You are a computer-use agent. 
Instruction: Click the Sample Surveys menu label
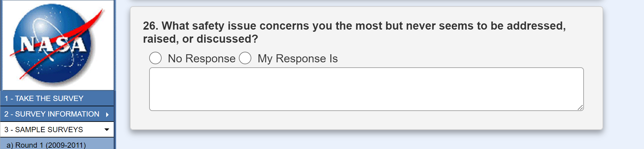point(44,130)
